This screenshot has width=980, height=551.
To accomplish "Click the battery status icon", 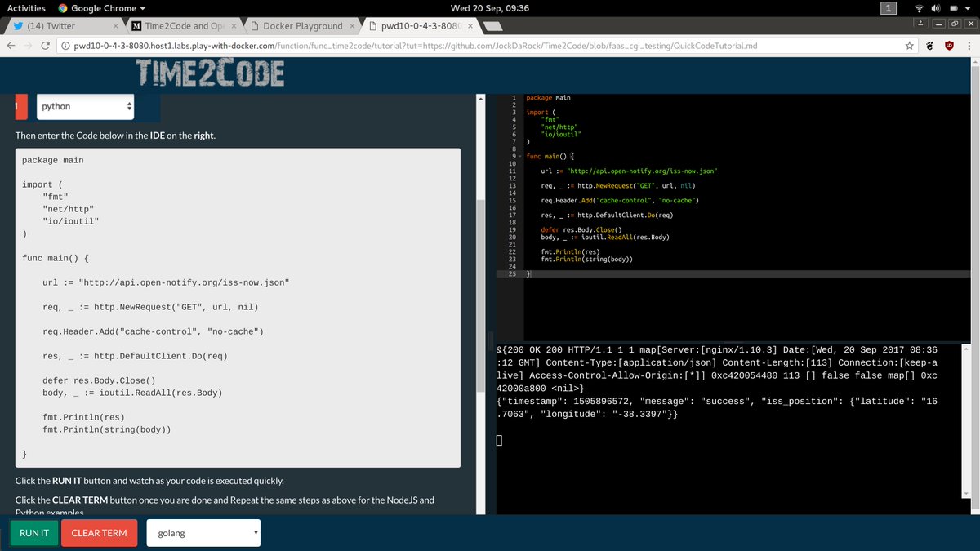I will (x=953, y=8).
